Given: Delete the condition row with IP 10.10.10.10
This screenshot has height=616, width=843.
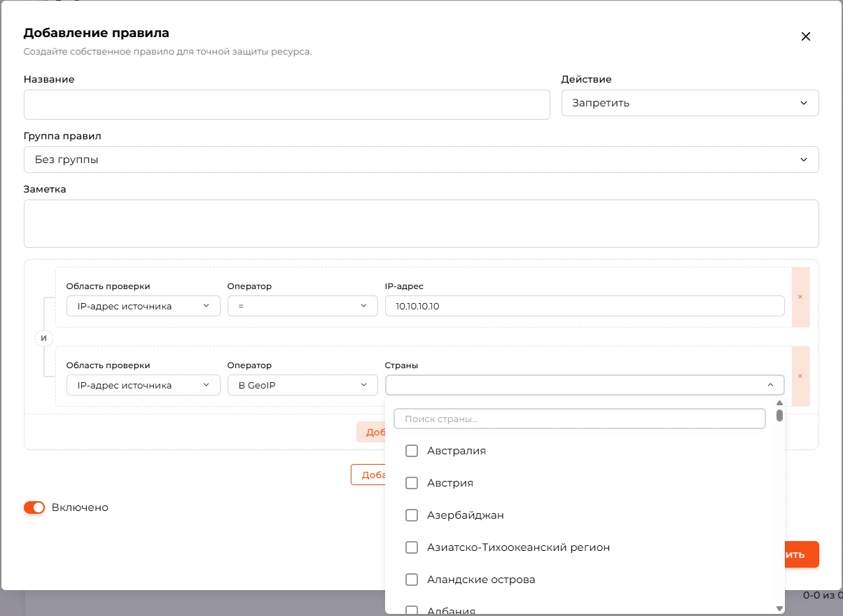Looking at the screenshot, I should click(x=800, y=297).
